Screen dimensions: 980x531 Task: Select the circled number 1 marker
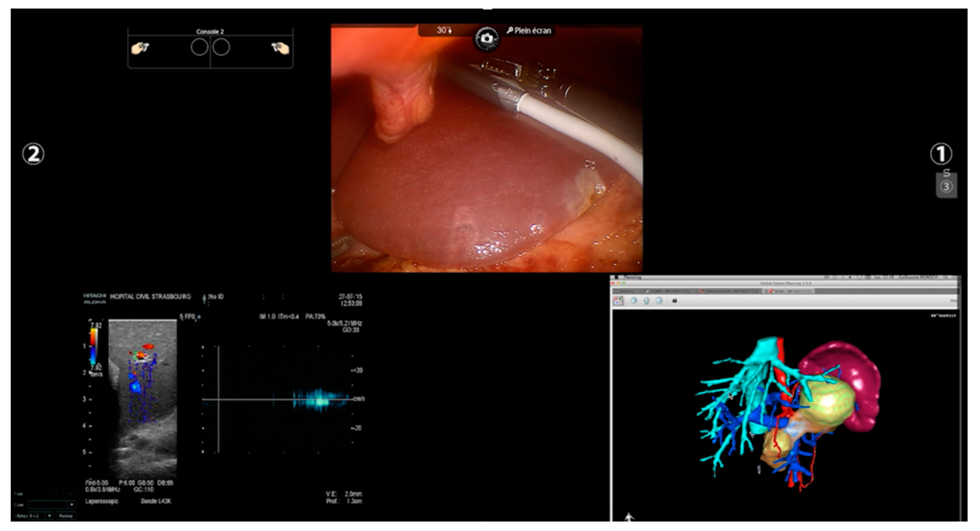(941, 154)
